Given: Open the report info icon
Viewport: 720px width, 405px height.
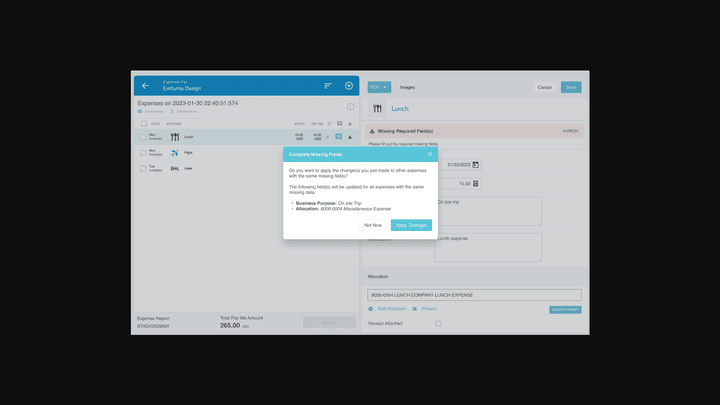Looking at the screenshot, I should click(x=350, y=107).
